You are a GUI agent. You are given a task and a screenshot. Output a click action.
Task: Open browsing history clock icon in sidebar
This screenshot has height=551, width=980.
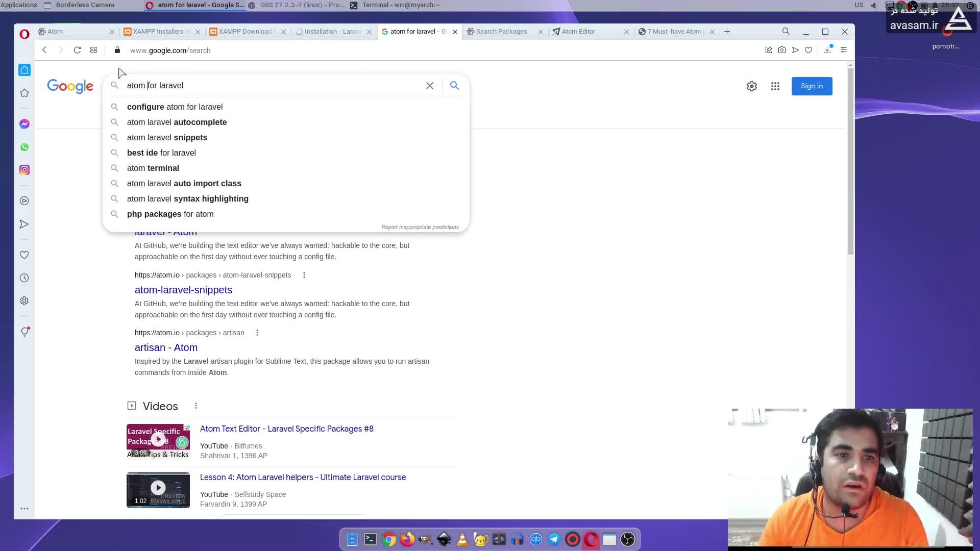[24, 278]
